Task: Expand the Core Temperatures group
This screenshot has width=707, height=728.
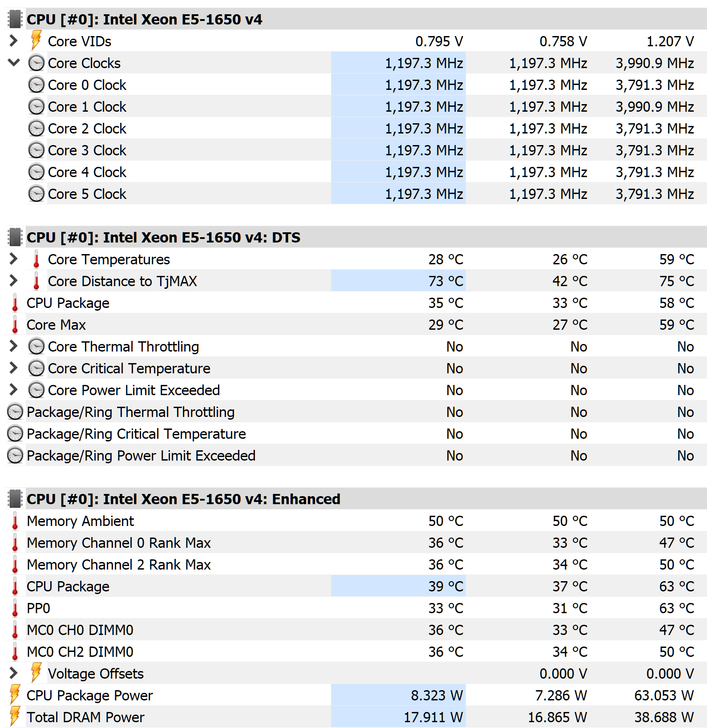Action: [13, 259]
